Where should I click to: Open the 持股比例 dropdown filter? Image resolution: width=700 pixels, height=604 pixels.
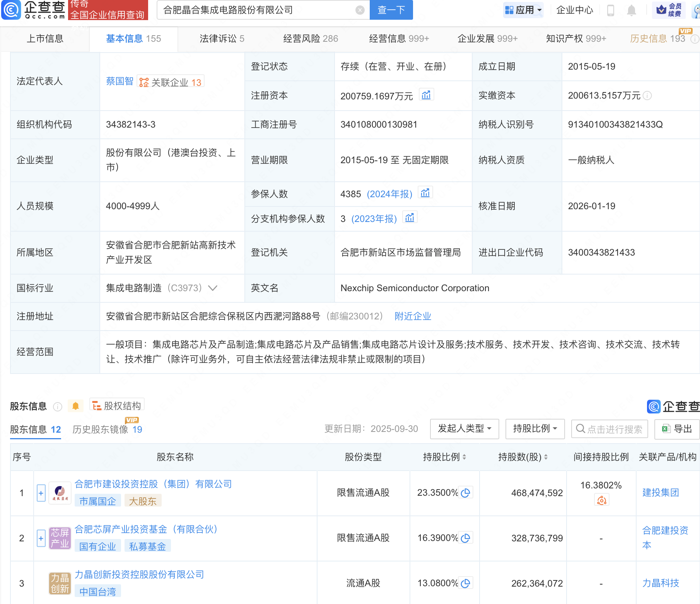point(534,429)
